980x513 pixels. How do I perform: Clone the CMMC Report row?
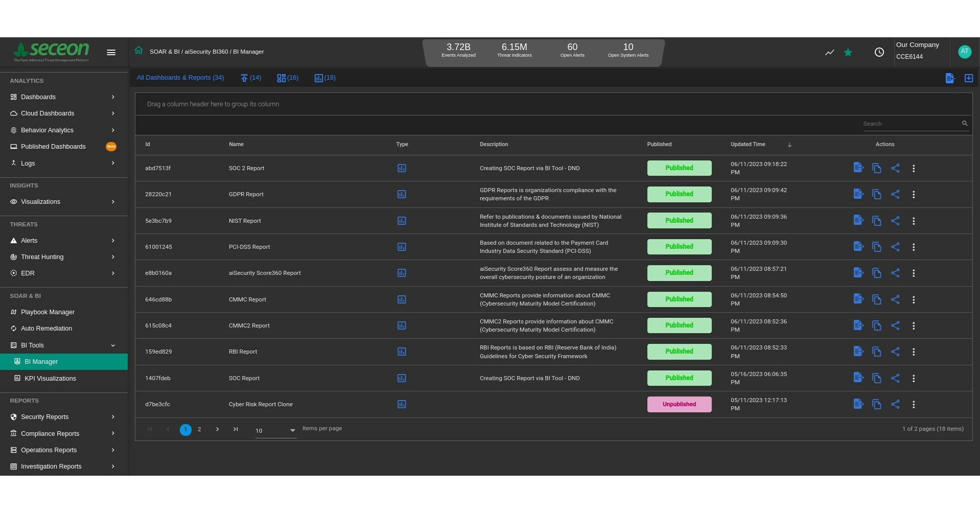pyautogui.click(x=877, y=299)
